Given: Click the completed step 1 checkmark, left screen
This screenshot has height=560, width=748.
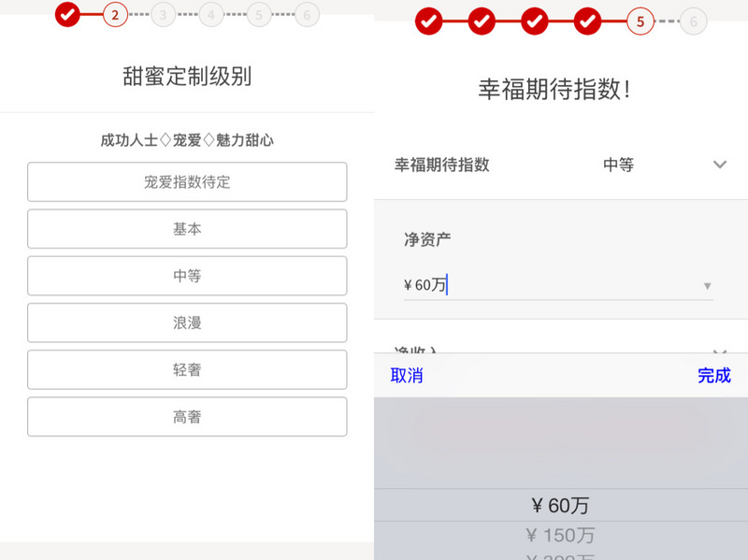Looking at the screenshot, I should coord(67,14).
